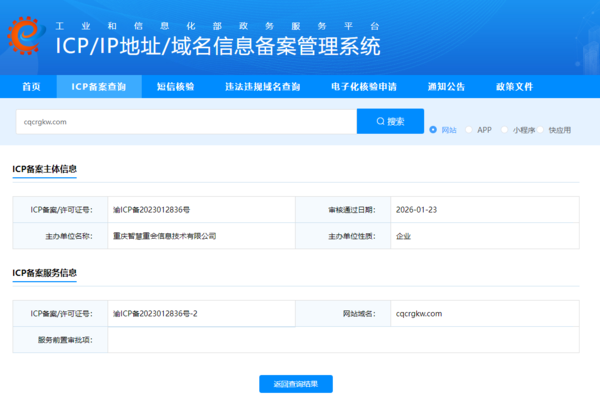Click the orange gear logo icon
The width and height of the screenshot is (600, 406).
point(25,35)
